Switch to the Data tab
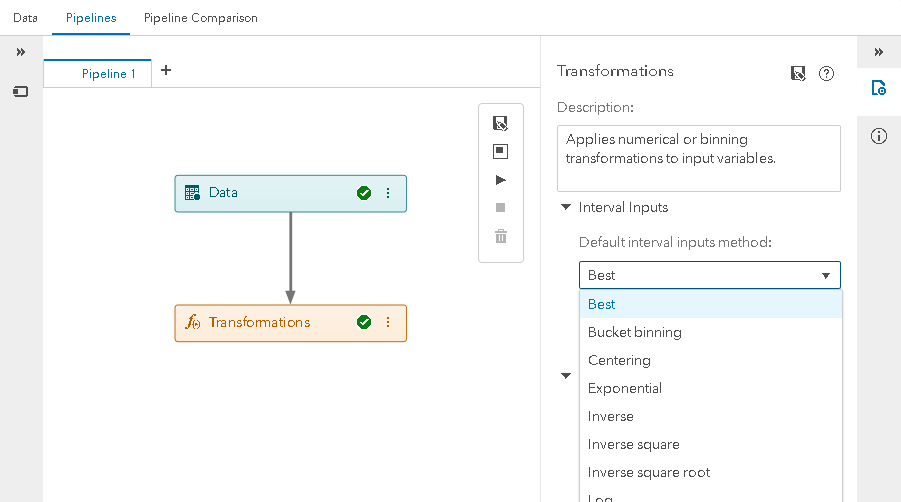901x502 pixels. [25, 18]
